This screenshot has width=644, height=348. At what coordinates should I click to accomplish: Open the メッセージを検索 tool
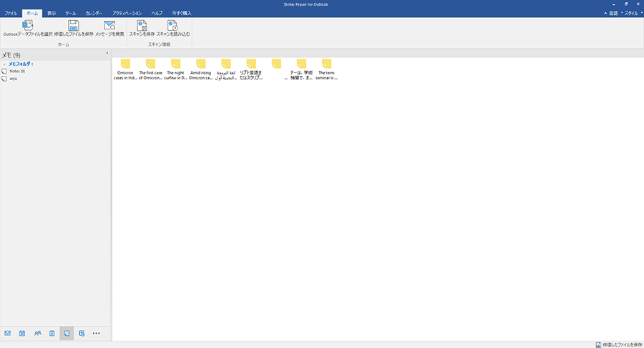pos(109,26)
